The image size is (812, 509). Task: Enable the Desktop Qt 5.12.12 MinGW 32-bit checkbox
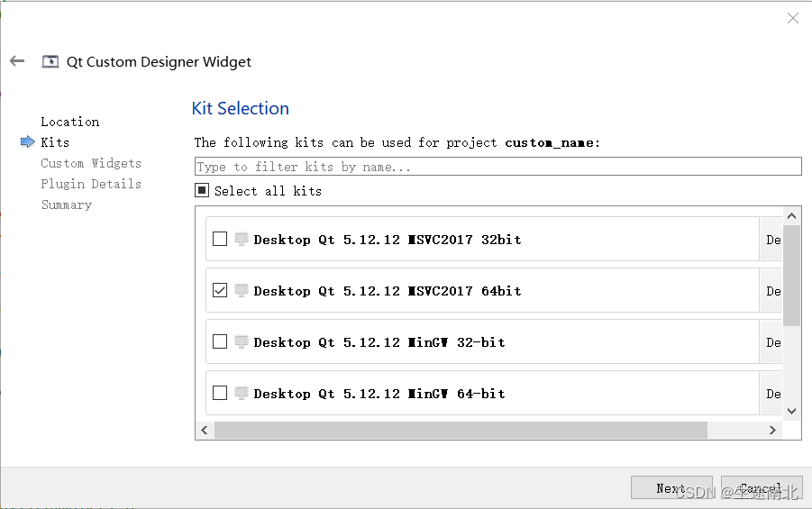tap(220, 341)
